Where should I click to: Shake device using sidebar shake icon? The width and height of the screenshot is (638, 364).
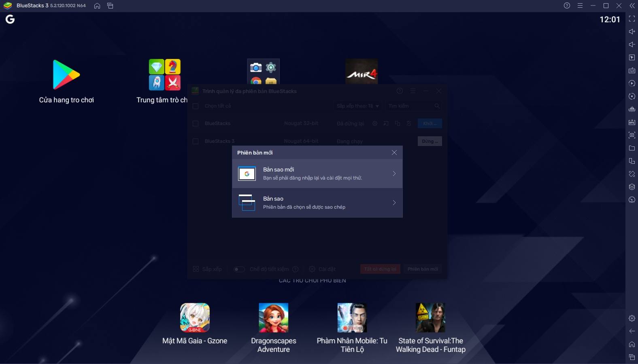pyautogui.click(x=632, y=174)
